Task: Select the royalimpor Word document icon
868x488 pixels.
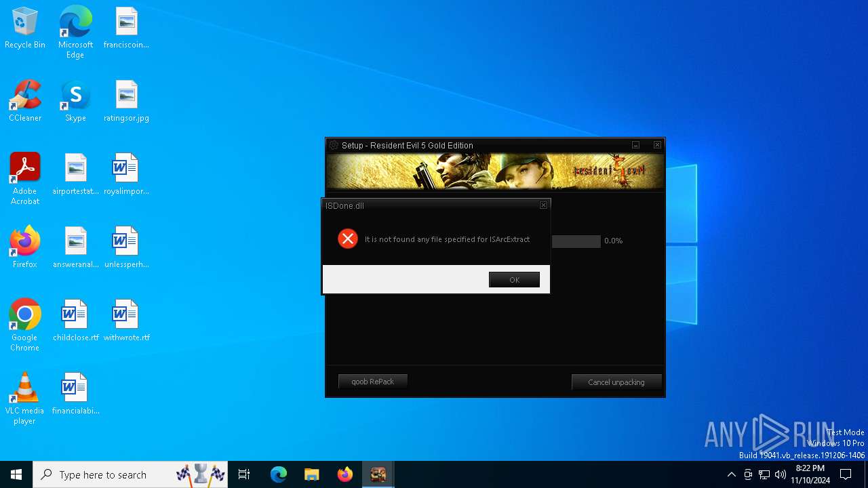Action: click(x=126, y=174)
